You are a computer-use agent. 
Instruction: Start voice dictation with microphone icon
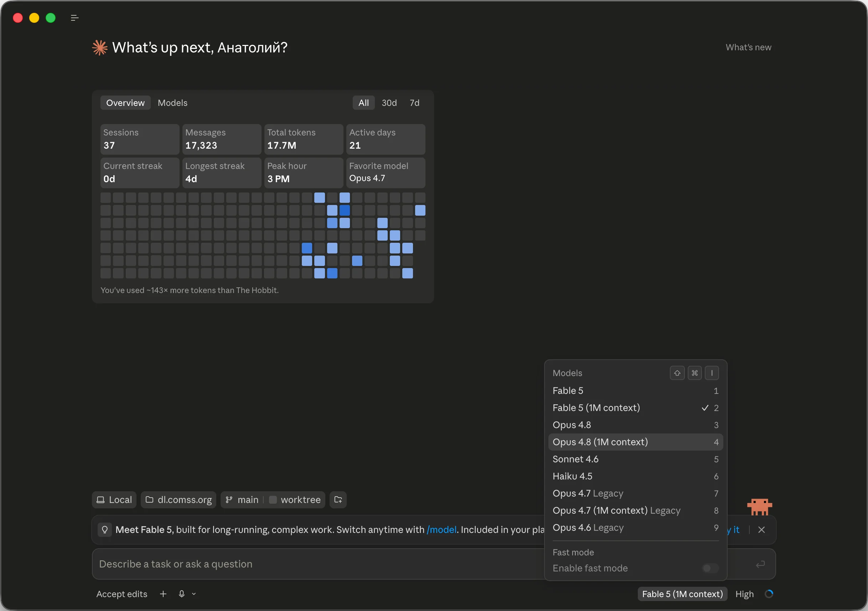pyautogui.click(x=181, y=594)
